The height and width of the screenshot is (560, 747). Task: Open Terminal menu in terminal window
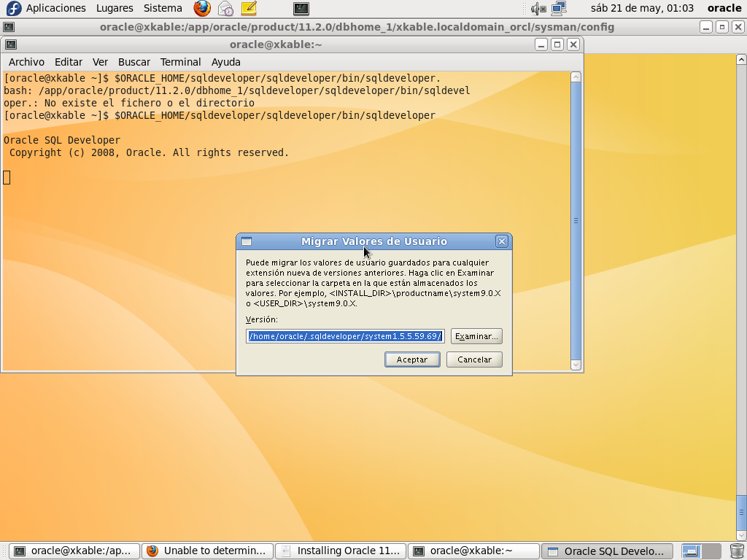click(180, 62)
